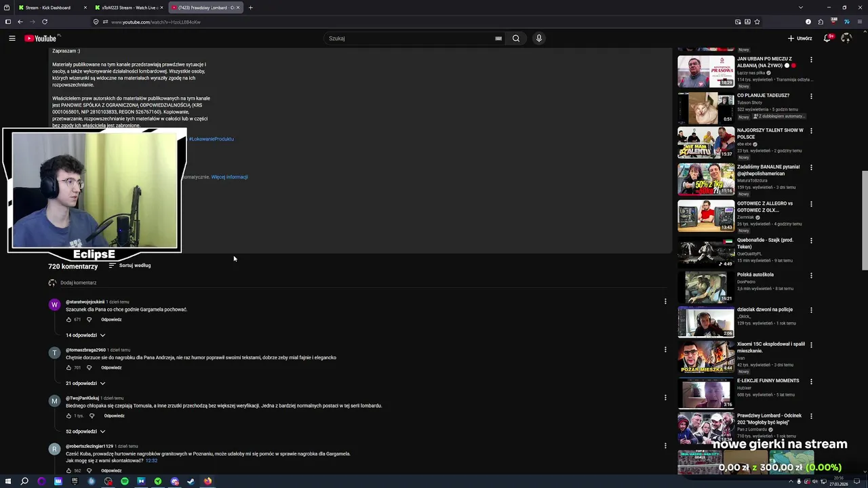Viewport: 868px width, 488px height.
Task: Click the search magnifier button
Action: [516, 38]
